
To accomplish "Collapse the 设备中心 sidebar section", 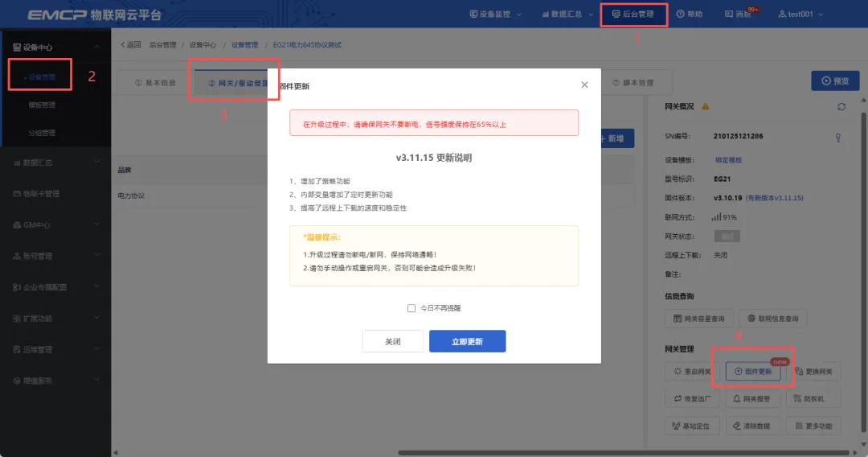I will tap(55, 47).
